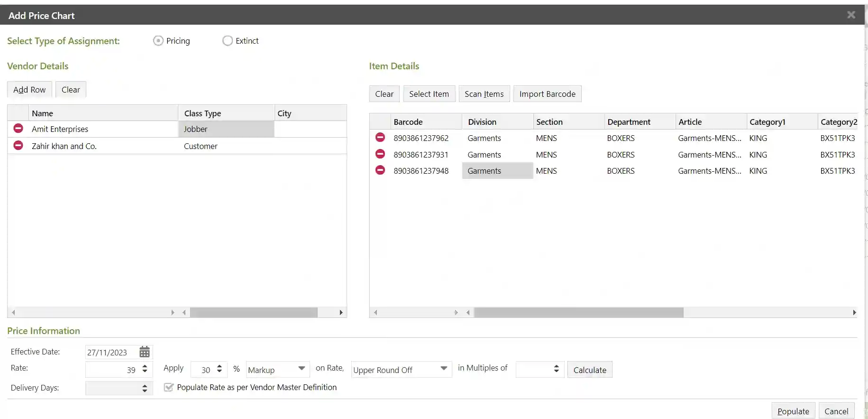Click the vendor grid horizontal scrollbar thumb
Image resolution: width=868 pixels, height=419 pixels.
254,312
